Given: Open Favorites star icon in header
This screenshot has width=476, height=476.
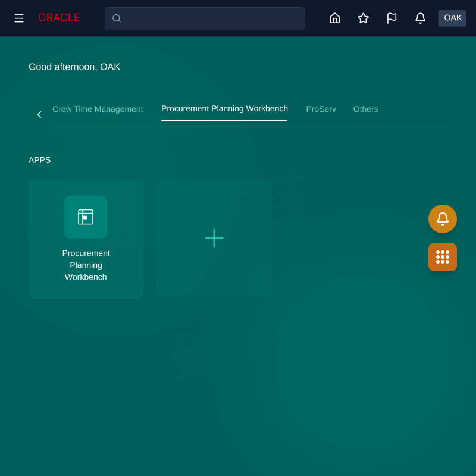Looking at the screenshot, I should [x=363, y=18].
